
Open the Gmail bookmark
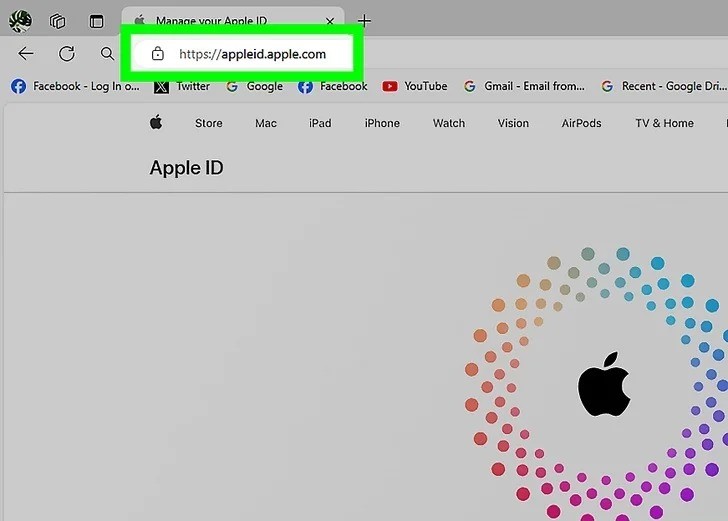point(524,86)
